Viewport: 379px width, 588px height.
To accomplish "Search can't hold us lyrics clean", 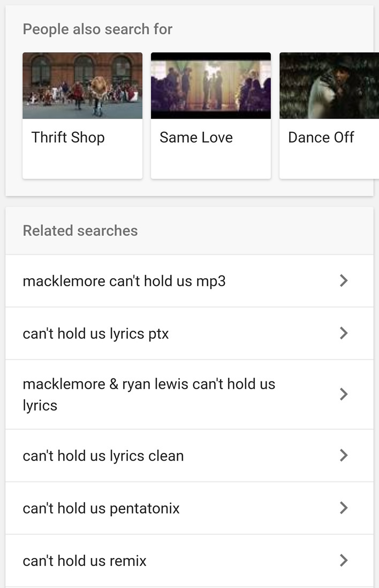I will [x=103, y=456].
